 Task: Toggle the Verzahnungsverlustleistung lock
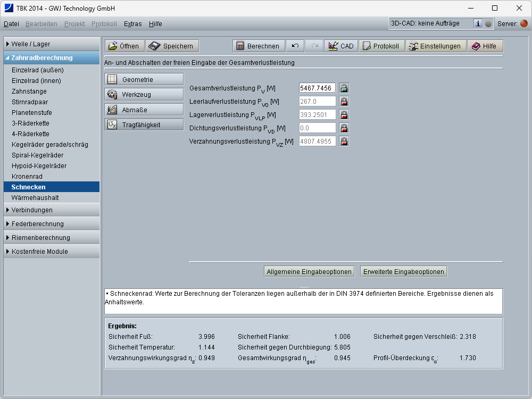click(x=344, y=142)
